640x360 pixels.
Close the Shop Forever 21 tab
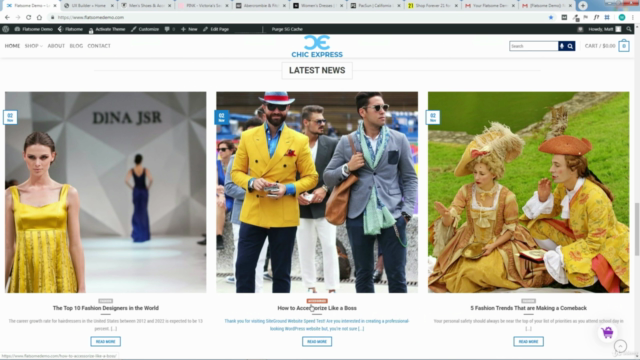456,6
